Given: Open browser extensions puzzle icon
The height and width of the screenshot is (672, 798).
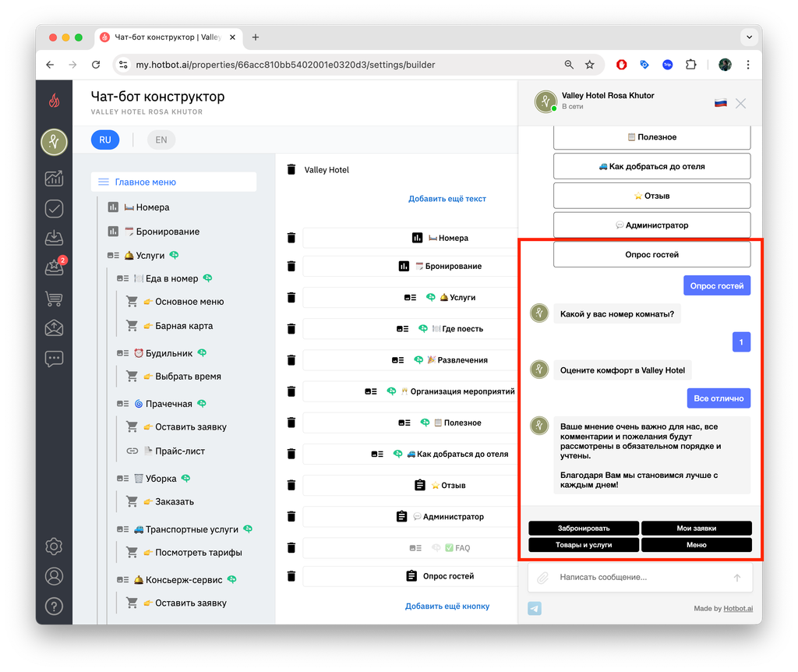Looking at the screenshot, I should click(x=690, y=65).
